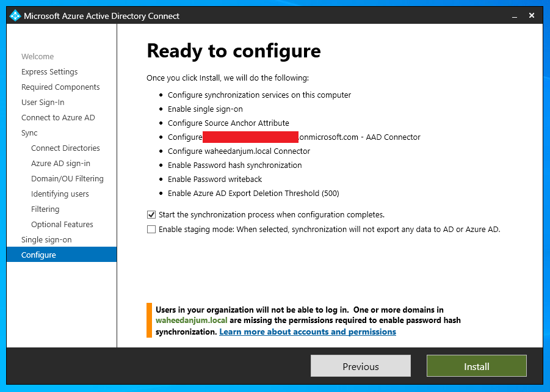Select Single sign-on step
This screenshot has height=392, width=550.
coord(46,240)
